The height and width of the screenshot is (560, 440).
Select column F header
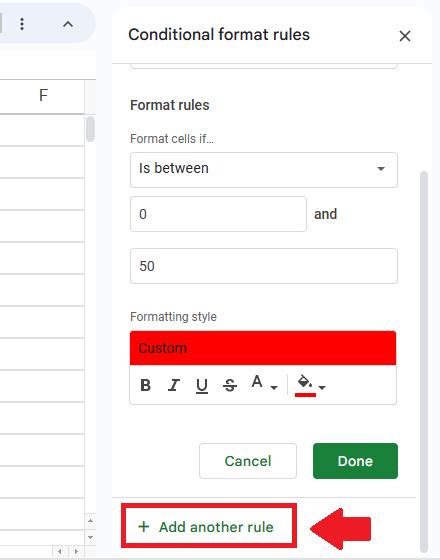click(43, 95)
